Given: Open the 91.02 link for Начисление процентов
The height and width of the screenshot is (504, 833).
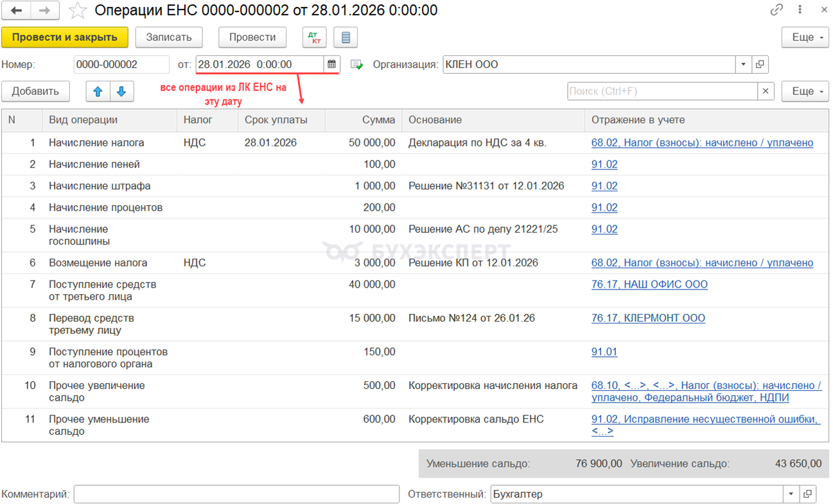Looking at the screenshot, I should 604,207.
